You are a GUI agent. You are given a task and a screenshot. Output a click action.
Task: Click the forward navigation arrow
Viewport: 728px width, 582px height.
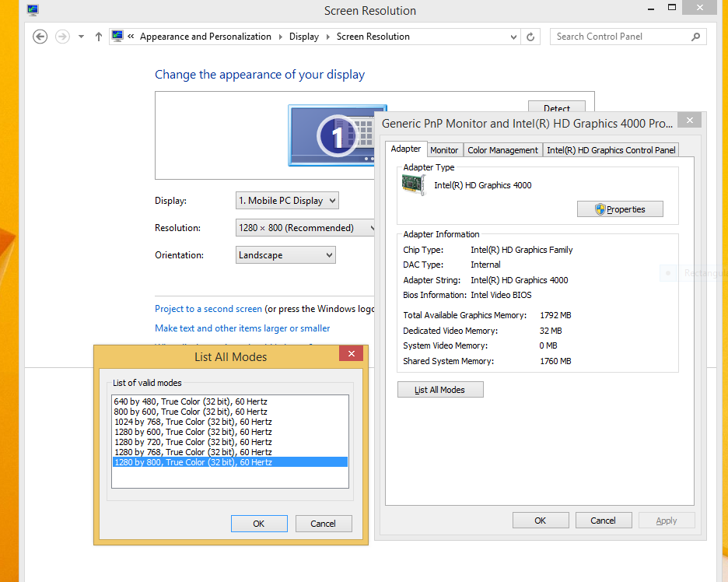tap(62, 37)
